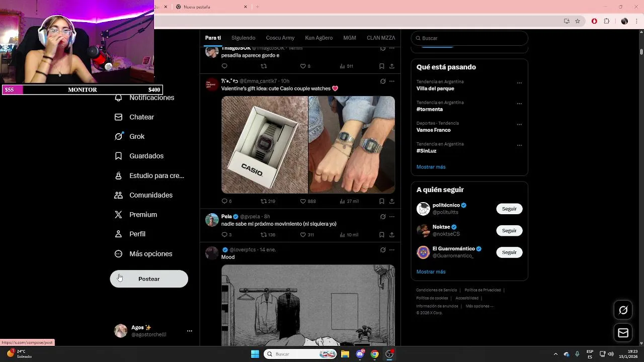Viewport: 644px width, 362px height.
Task: Open new browser tab with plus
Action: click(x=258, y=7)
